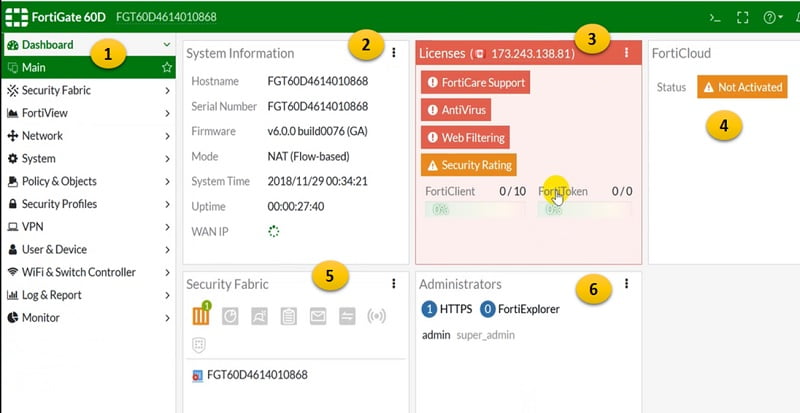Click the grey clipboard Security Fabric icon
The image size is (800, 413).
(x=288, y=317)
